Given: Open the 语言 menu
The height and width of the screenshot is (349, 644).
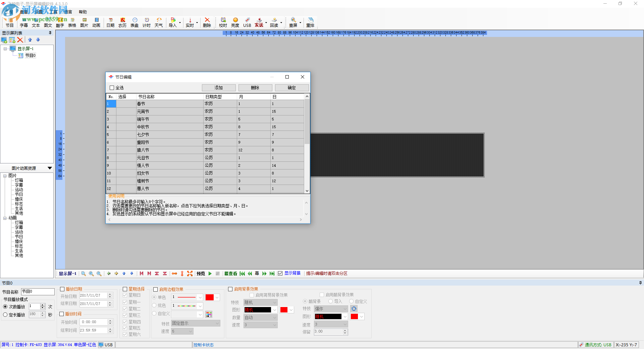Looking at the screenshot, I should (68, 12).
